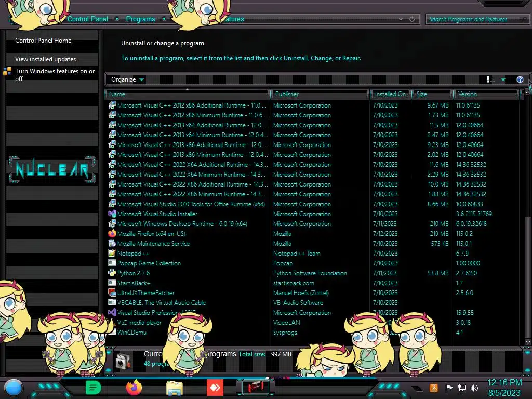Viewport: 532px width, 399px height.
Task: Open the Java update tray icon
Action: click(x=434, y=388)
